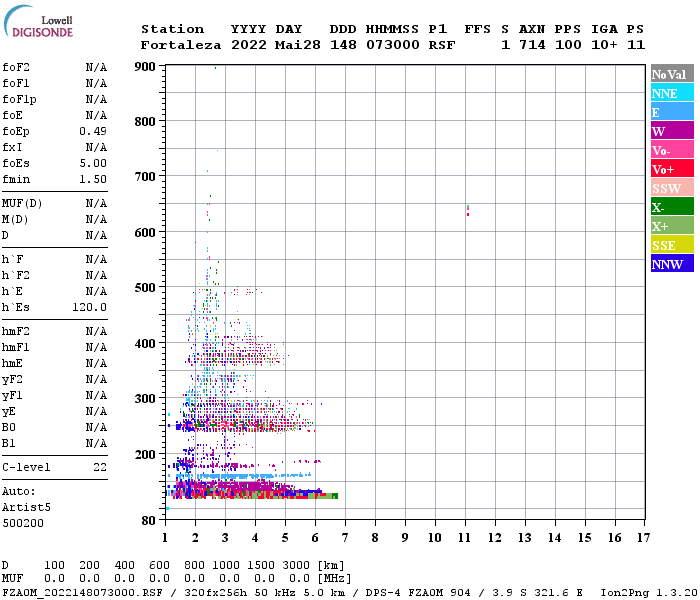Click the 11 MHz frequency axis label
This screenshot has height=600, width=700.
(x=465, y=538)
